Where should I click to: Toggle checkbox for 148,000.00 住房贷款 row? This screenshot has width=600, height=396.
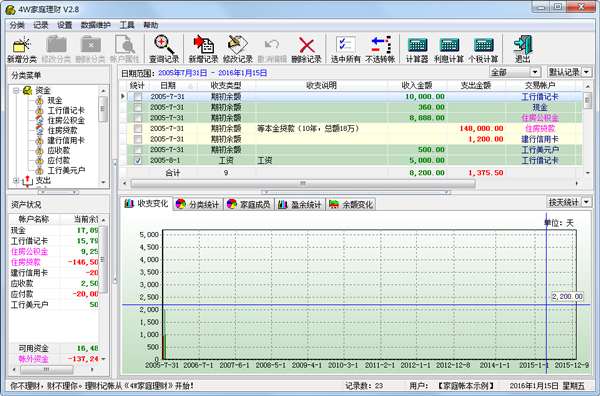click(138, 129)
